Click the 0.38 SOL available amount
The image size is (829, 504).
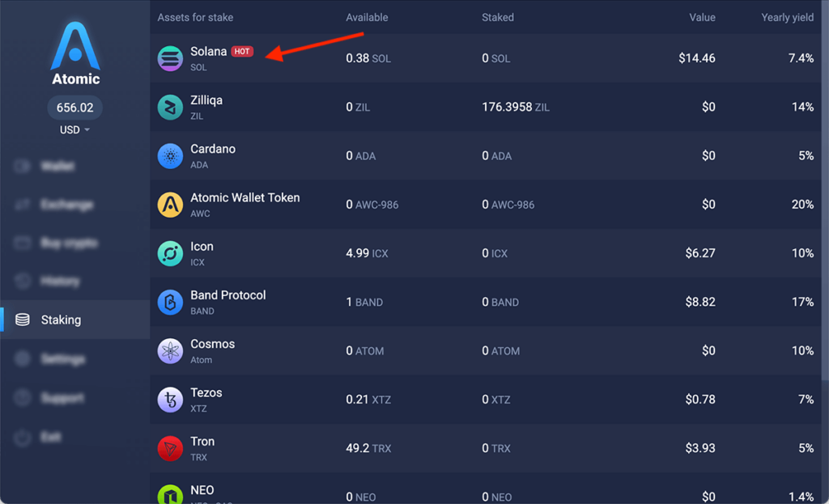point(368,58)
